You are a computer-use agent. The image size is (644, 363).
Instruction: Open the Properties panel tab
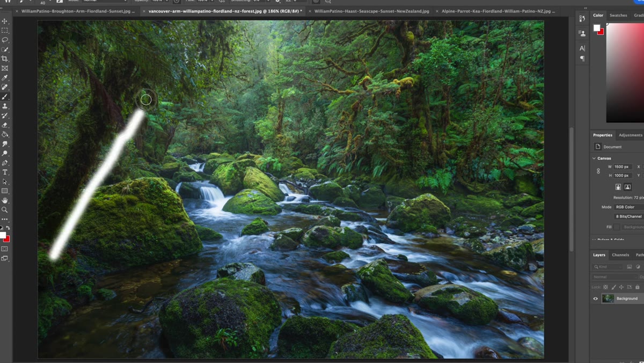click(603, 135)
